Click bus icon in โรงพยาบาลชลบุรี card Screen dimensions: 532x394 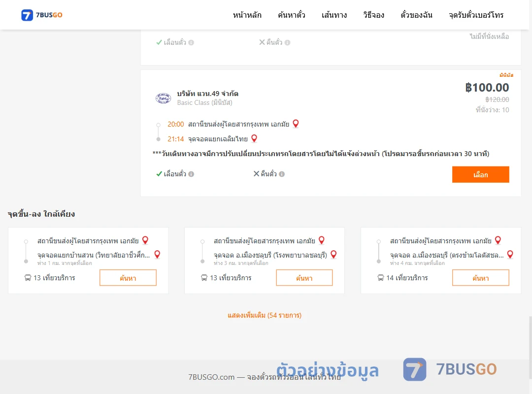point(204,278)
